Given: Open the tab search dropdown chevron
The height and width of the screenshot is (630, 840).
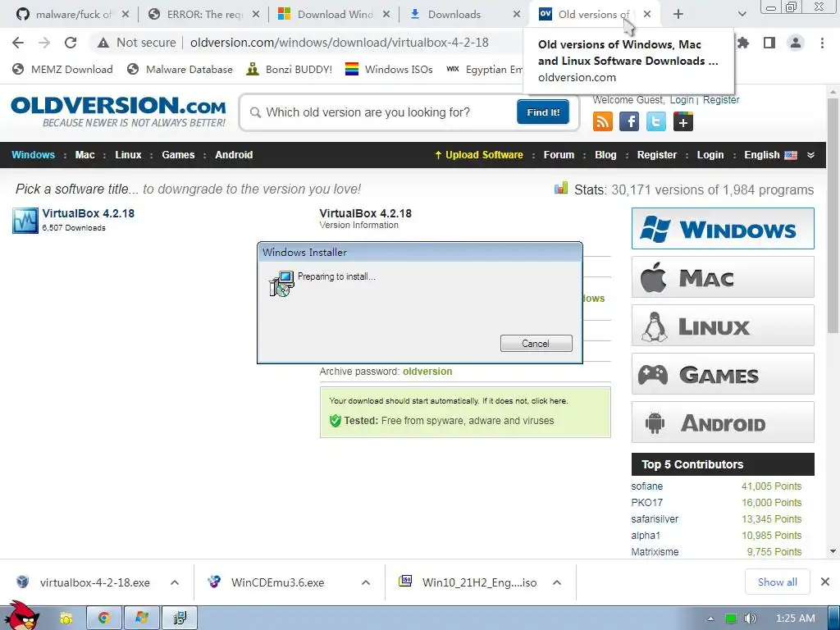Looking at the screenshot, I should click(x=742, y=15).
